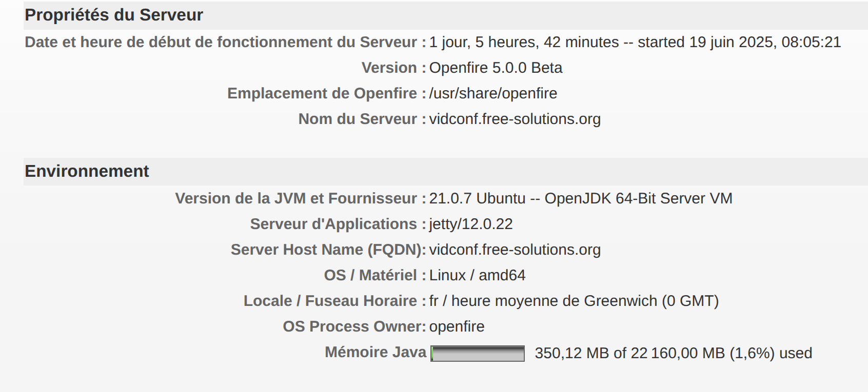Click the version value 'Openfire 5.0.0 Beta'
This screenshot has width=868, height=392.
[x=496, y=68]
